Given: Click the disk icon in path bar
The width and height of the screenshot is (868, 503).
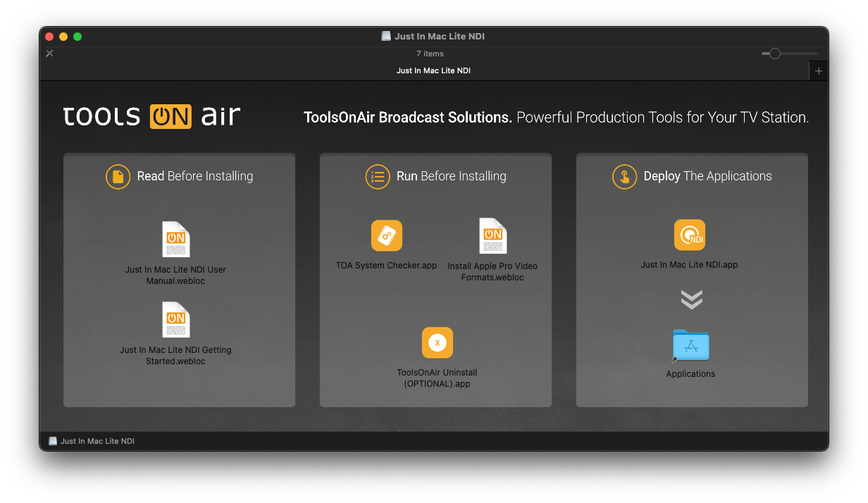Looking at the screenshot, I should point(53,441).
